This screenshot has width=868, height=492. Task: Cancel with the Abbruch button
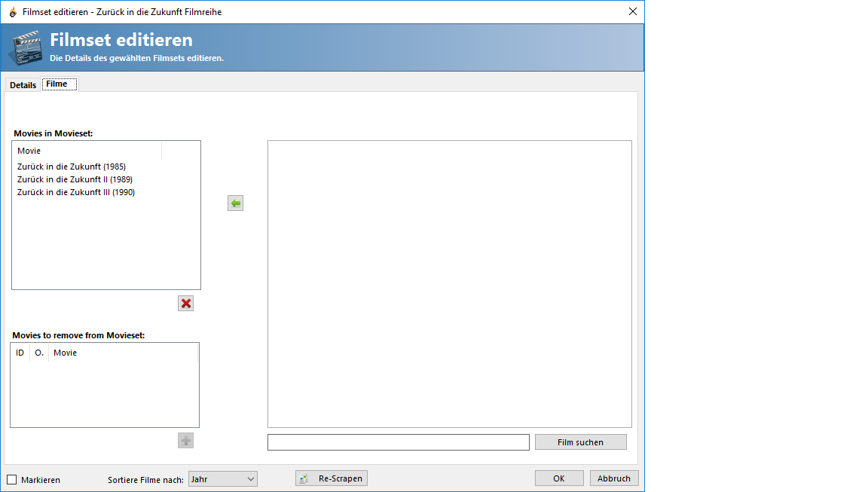tap(614, 478)
